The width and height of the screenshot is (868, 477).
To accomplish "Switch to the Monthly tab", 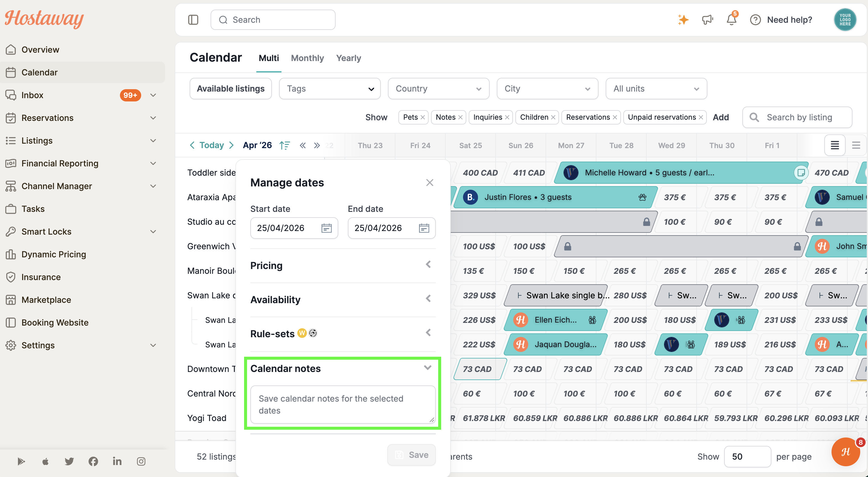I will (307, 58).
